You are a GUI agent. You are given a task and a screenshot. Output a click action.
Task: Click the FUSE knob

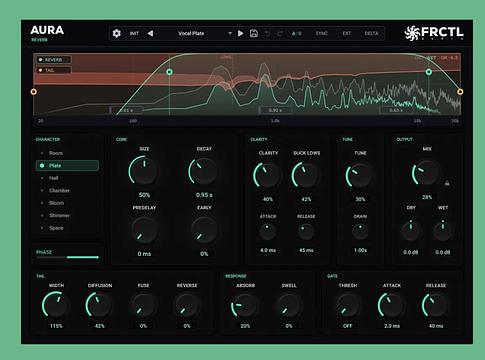[143, 305]
